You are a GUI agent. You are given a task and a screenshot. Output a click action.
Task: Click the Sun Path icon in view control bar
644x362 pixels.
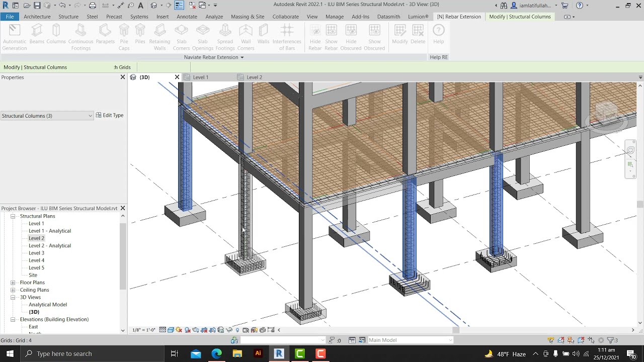coord(179,330)
